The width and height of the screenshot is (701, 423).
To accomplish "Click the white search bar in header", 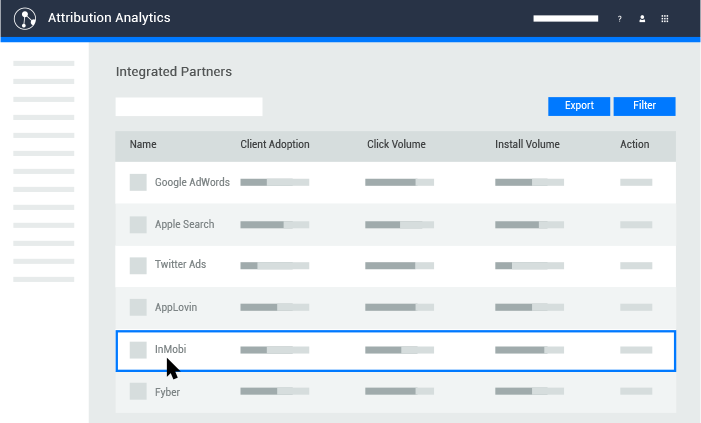I will click(566, 18).
